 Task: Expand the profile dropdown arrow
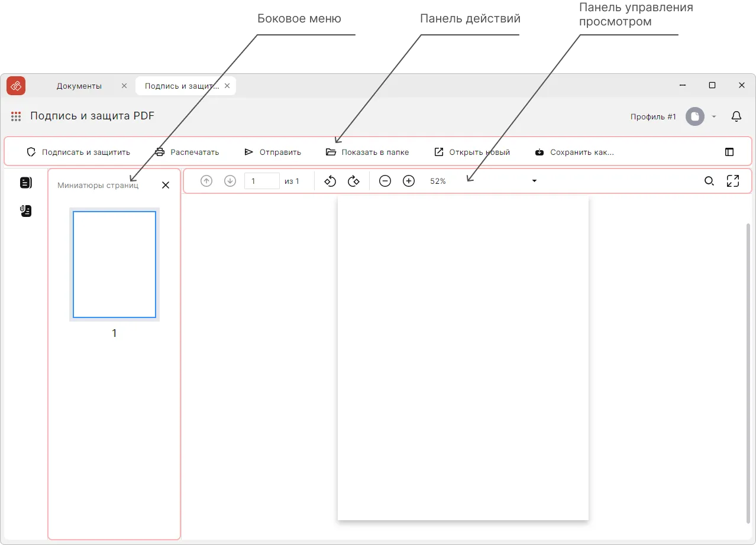point(714,116)
